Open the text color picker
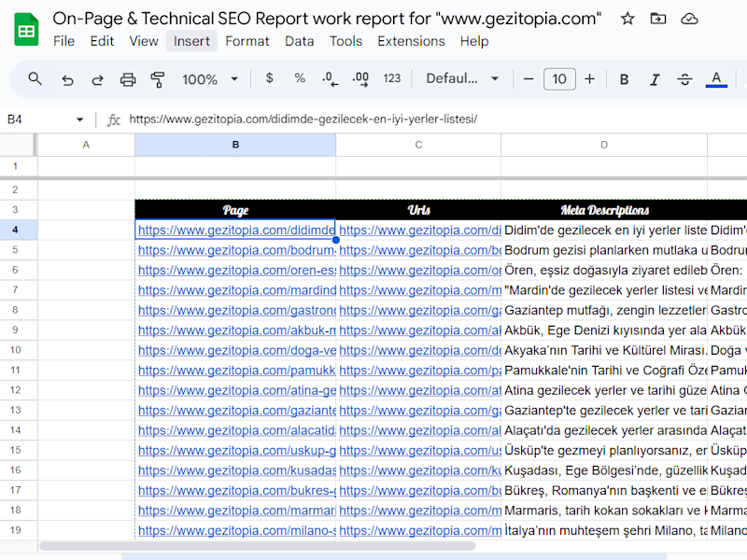The height and width of the screenshot is (560, 747). pos(716,79)
